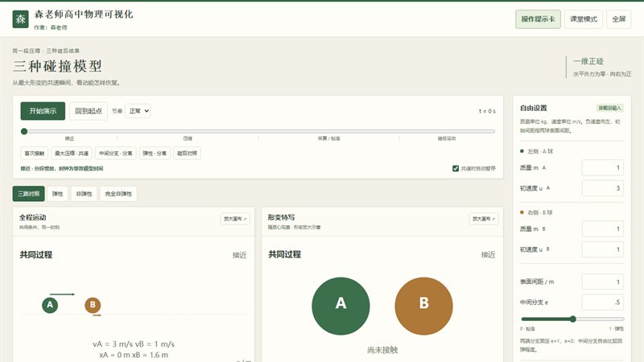Image resolution: width=644 pixels, height=362 pixels.
Task: Click the 尚未接触 status text
Action: pos(382,350)
